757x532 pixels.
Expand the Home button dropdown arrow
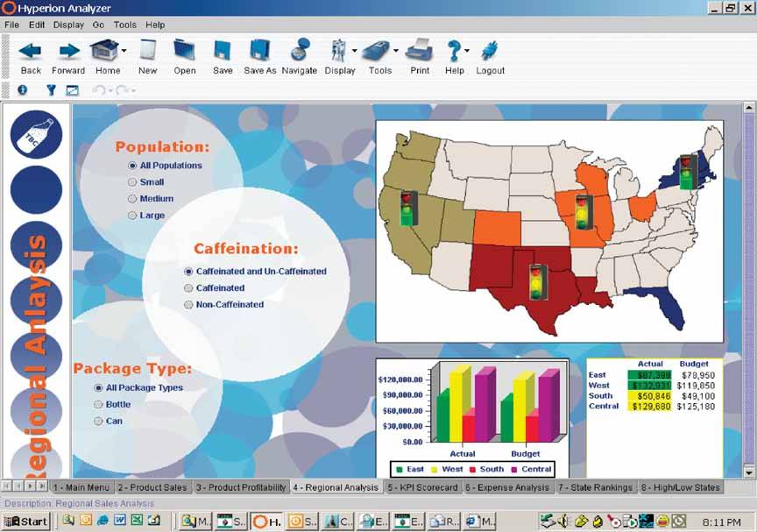coord(124,50)
